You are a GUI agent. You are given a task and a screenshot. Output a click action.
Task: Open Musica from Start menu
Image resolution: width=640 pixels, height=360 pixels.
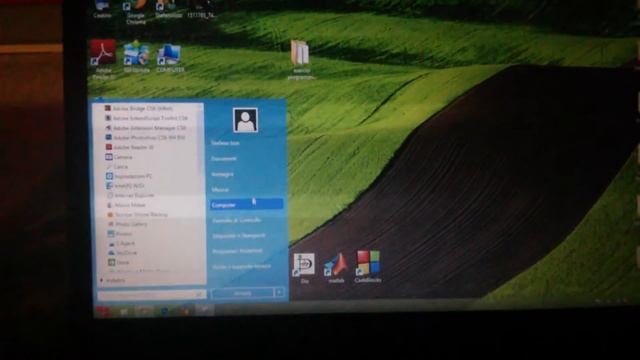(220, 190)
